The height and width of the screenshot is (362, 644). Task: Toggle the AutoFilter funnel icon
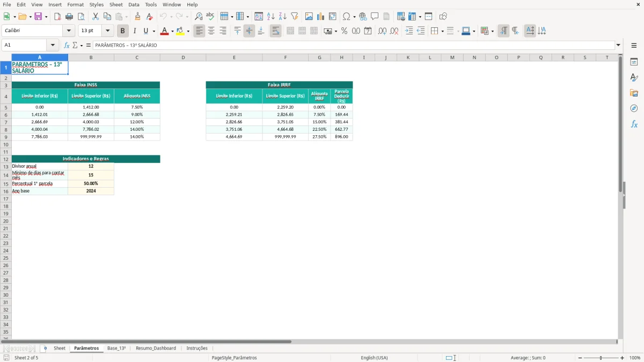[295, 17]
